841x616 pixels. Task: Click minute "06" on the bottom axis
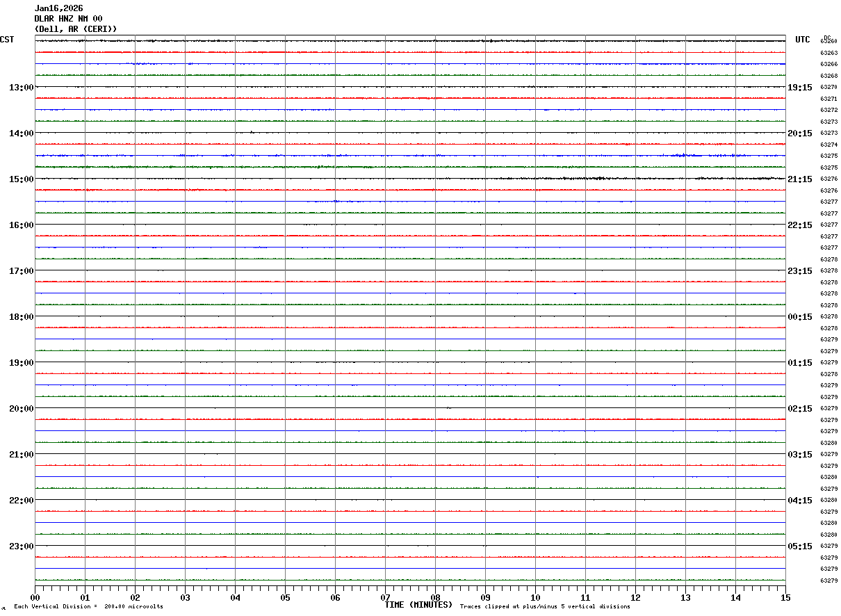[335, 597]
